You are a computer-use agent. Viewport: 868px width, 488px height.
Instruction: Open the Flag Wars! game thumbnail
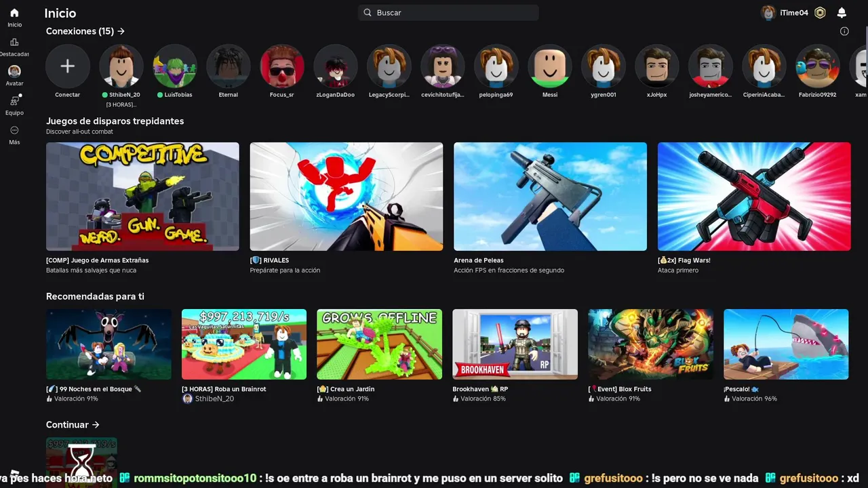[x=754, y=197]
